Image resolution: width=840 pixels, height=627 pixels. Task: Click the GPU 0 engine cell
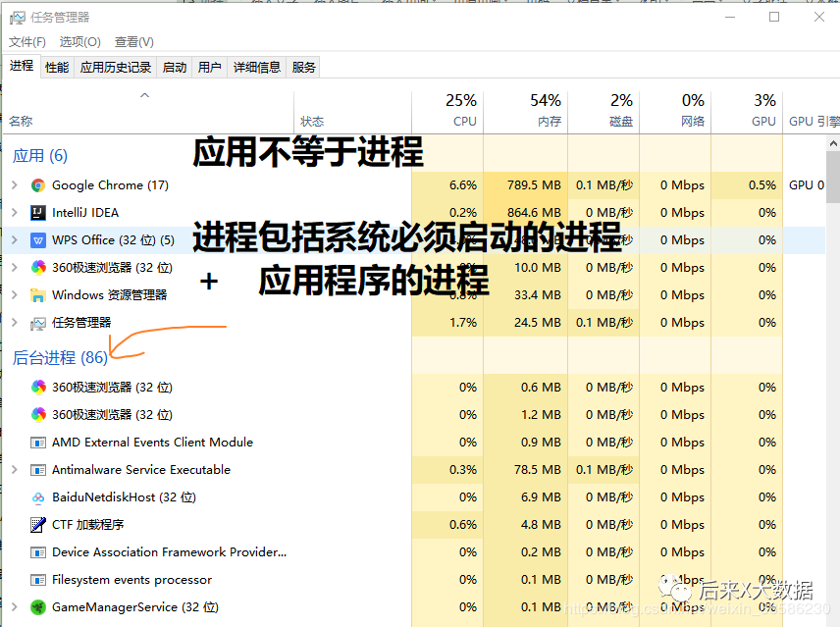tap(807, 185)
